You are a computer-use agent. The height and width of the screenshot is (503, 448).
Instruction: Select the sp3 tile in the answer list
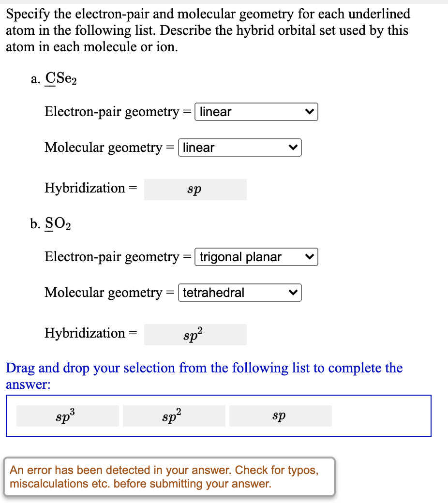pos(67,415)
